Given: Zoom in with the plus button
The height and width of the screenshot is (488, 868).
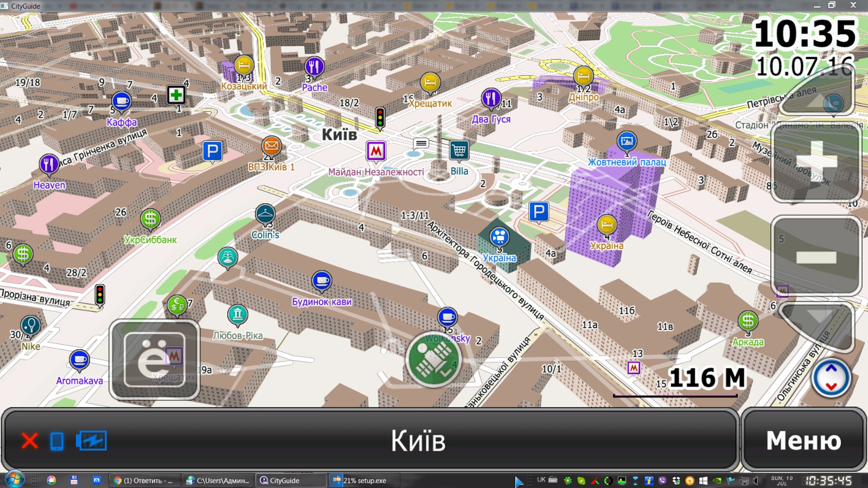Looking at the screenshot, I should coord(816,162).
